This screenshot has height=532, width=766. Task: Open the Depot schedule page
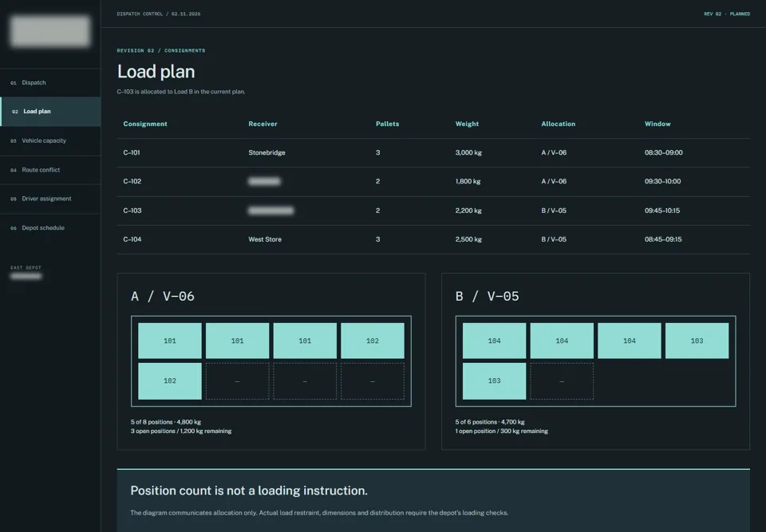pos(50,228)
